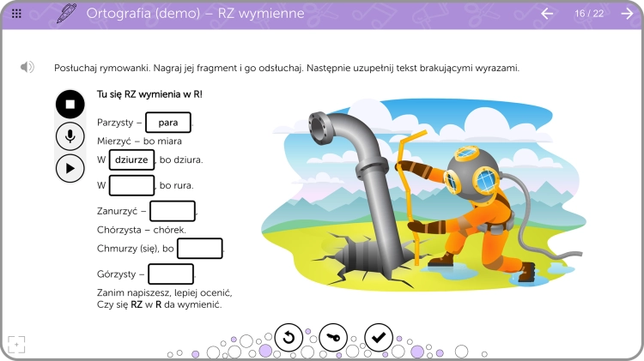Go to the previous page arrow
The width and height of the screenshot is (644, 361).
pos(547,14)
